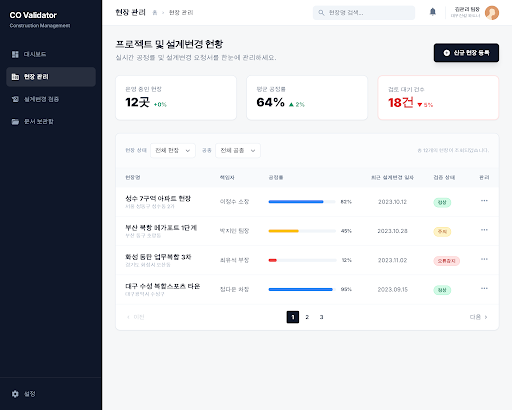The image size is (512, 410).
Task: Go to page 2 in pagination
Action: pyautogui.click(x=307, y=317)
